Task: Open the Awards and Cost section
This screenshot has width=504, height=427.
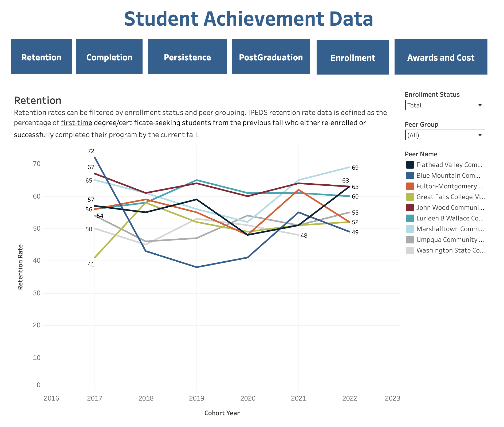Action: [440, 57]
